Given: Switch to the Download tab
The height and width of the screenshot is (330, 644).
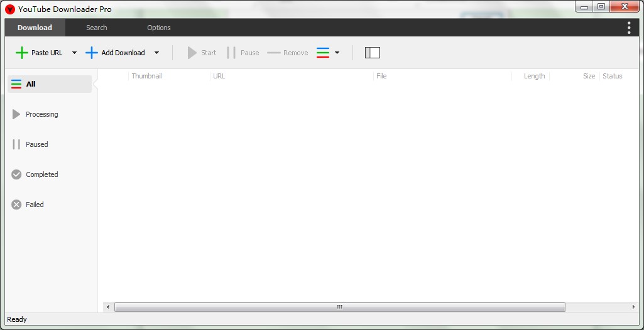Looking at the screenshot, I should click(35, 28).
